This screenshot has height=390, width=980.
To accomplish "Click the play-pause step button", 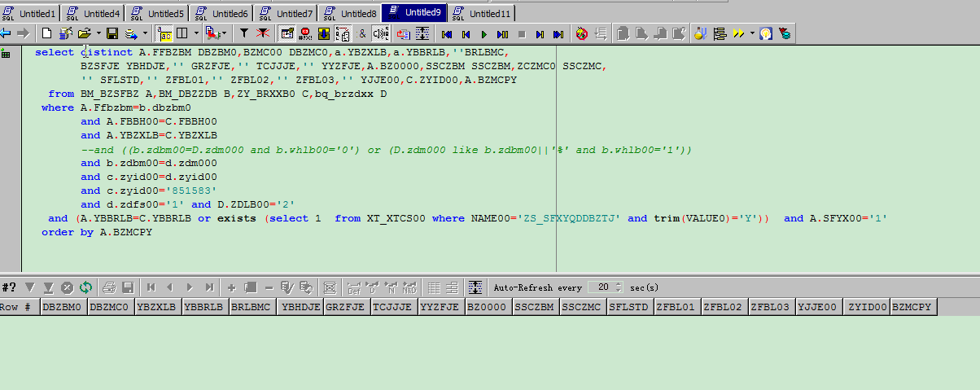I will [502, 33].
